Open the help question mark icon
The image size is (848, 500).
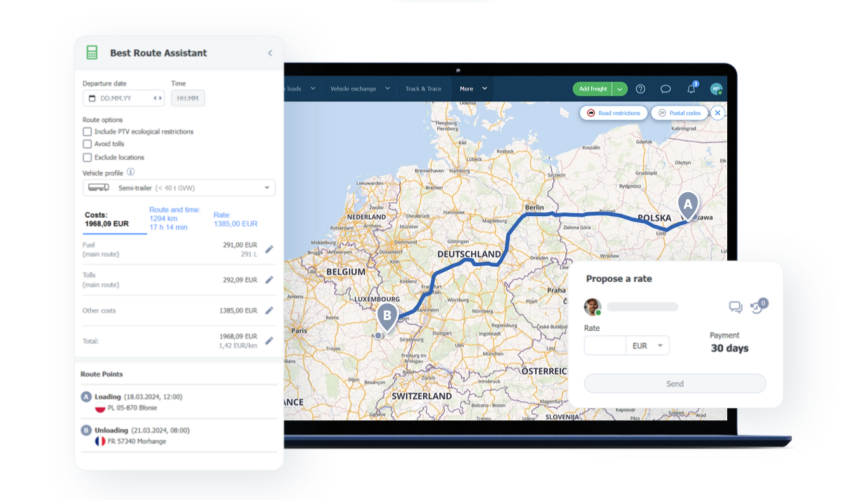point(641,89)
